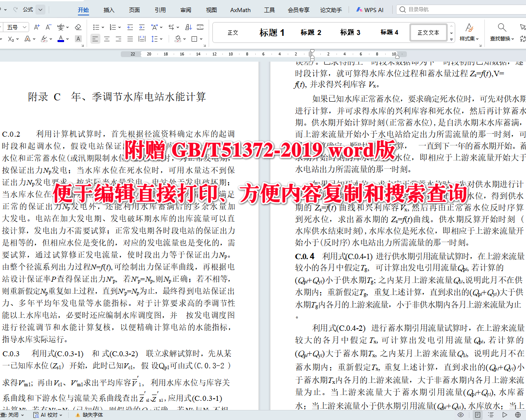Set line spacing icon
Viewport: 526px width, 420px height.
tap(154, 39)
